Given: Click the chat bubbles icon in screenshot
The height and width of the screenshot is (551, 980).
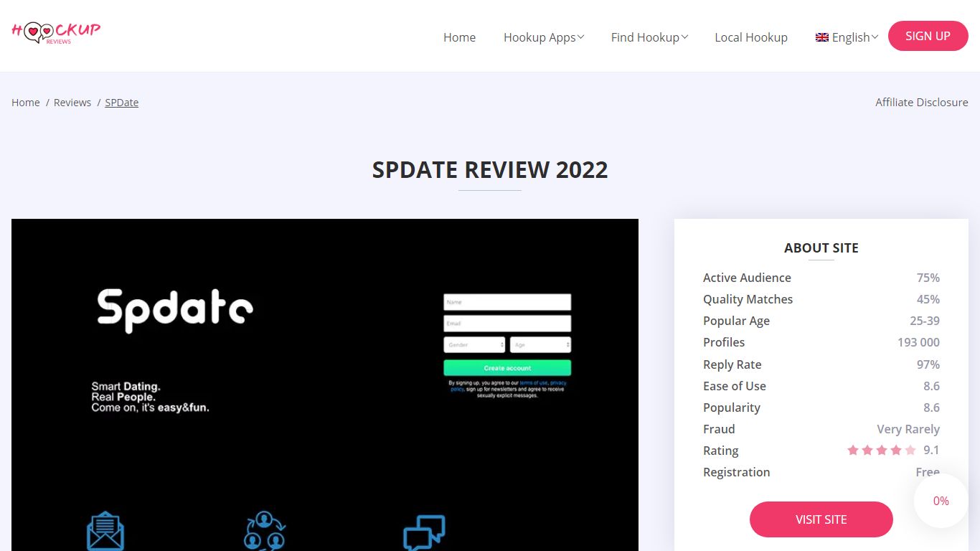Looking at the screenshot, I should pos(424,532).
